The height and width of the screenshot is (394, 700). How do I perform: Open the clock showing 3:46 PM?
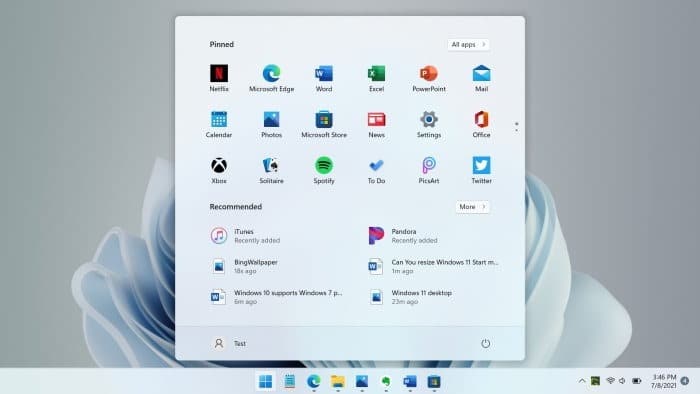[x=663, y=381]
